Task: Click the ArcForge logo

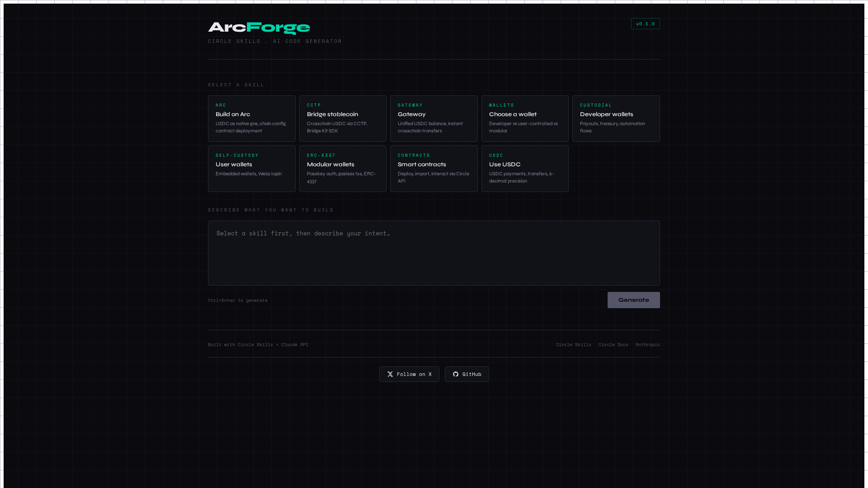Action: coord(259,28)
